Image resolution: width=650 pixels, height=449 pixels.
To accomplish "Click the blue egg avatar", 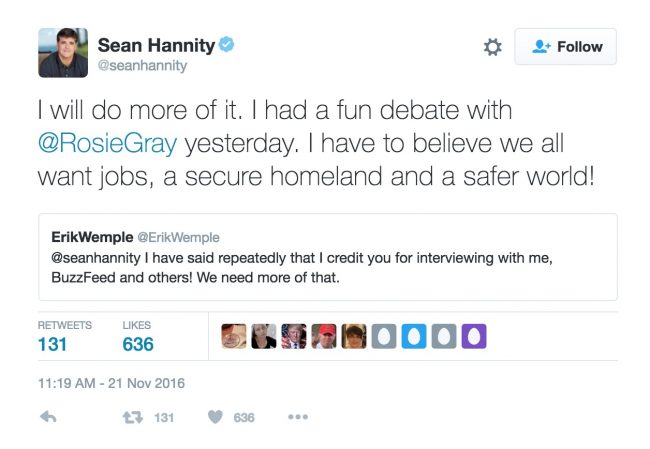I will coord(414,337).
